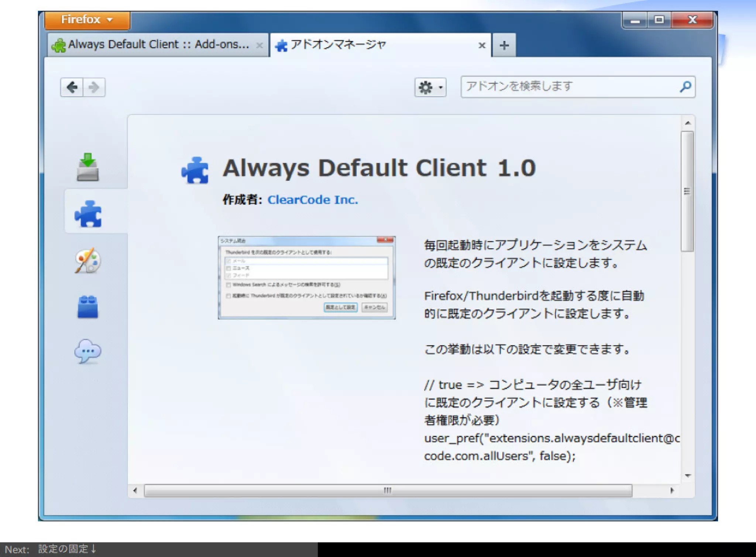
Task: Maximize the Firefox window
Action: pos(659,20)
